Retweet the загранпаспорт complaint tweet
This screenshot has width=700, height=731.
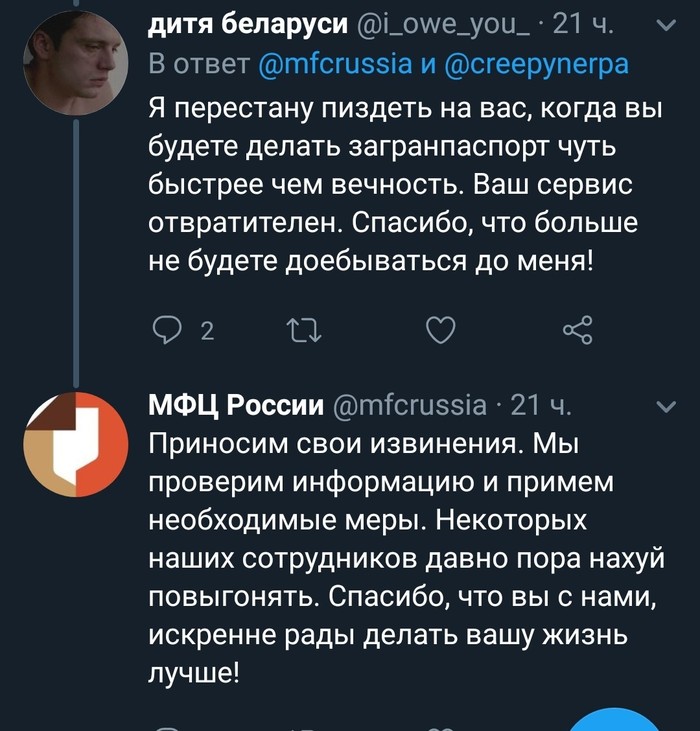point(301,331)
